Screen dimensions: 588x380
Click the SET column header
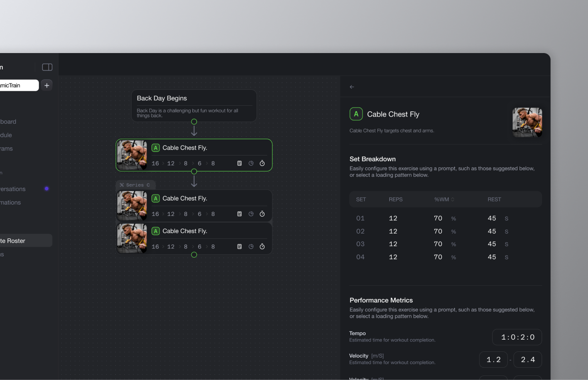pos(361,200)
